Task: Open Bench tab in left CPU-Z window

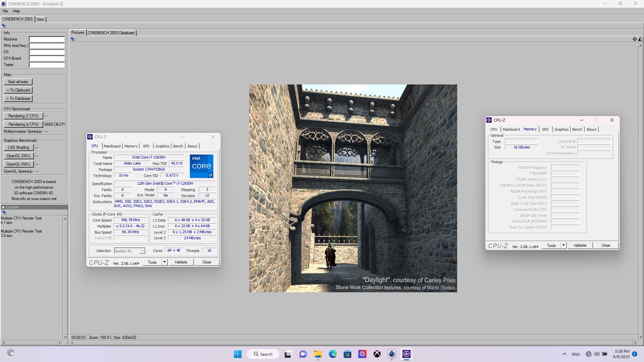Action: pos(178,146)
